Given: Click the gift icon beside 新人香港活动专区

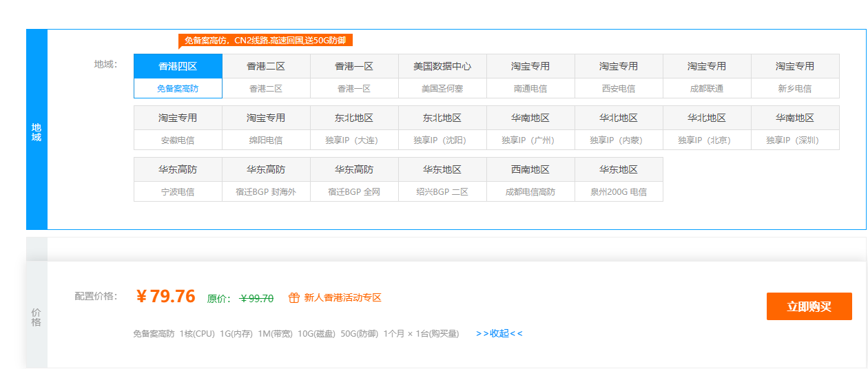Looking at the screenshot, I should [293, 297].
